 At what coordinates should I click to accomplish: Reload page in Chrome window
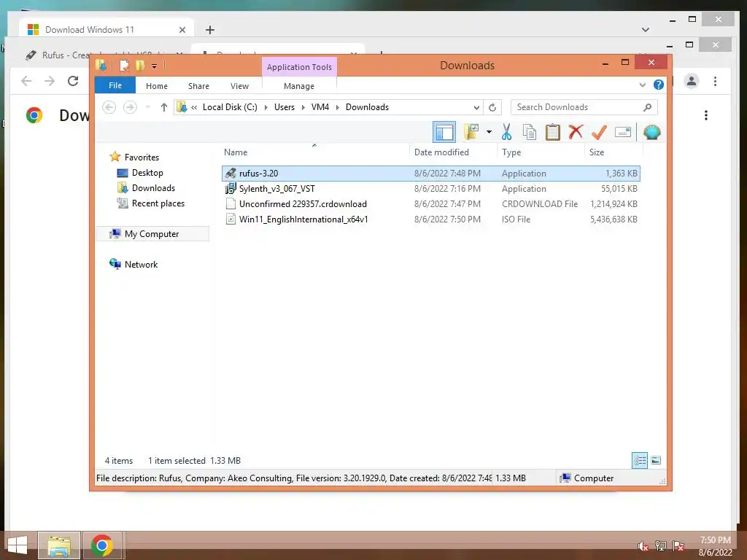tap(73, 81)
